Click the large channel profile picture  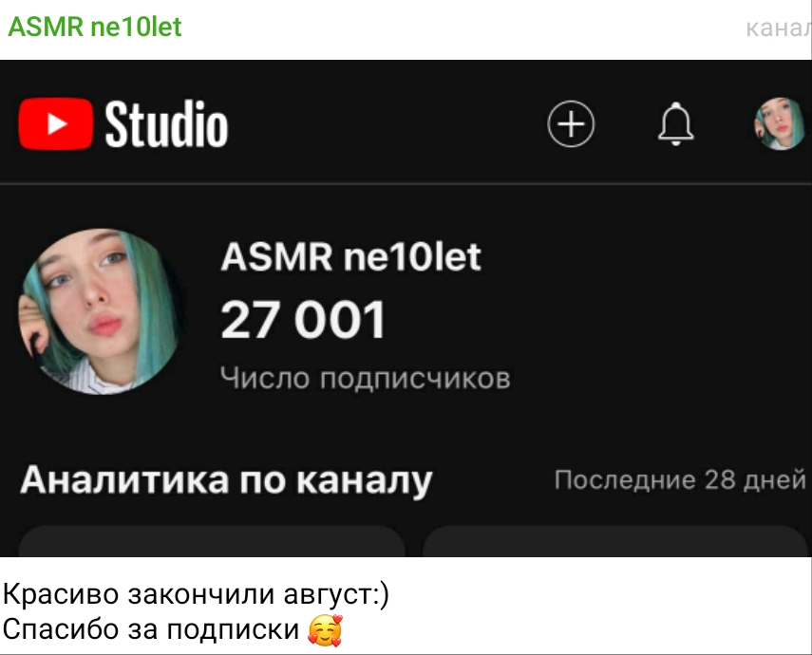[x=101, y=311]
